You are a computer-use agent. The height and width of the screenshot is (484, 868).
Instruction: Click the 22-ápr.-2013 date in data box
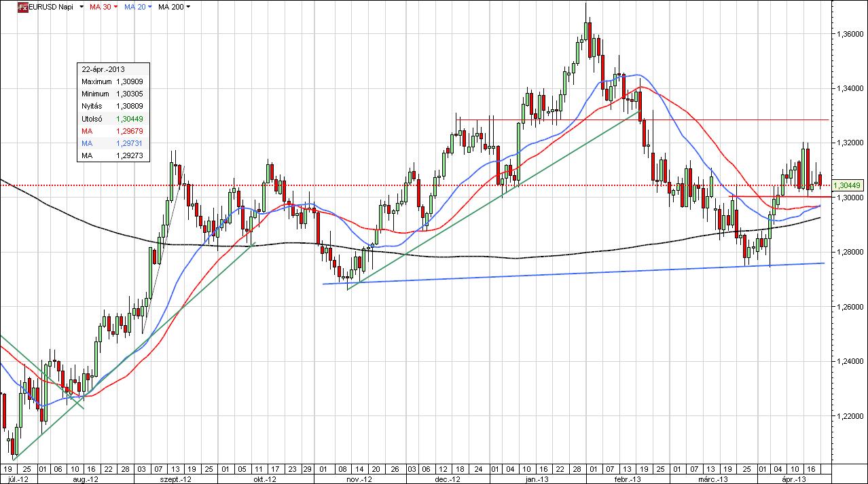103,69
